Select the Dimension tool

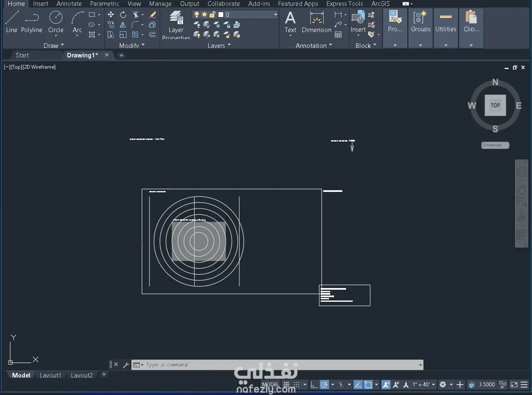(x=317, y=22)
